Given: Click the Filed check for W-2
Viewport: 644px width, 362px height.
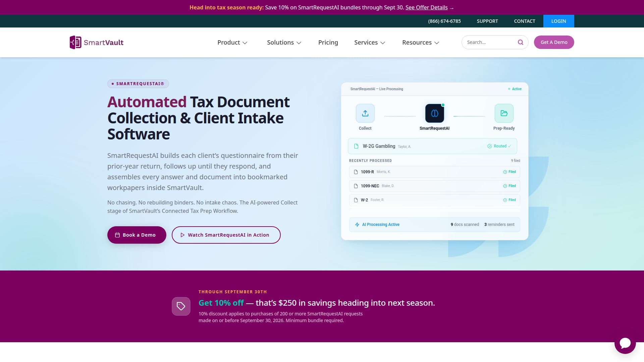Looking at the screenshot, I should pos(505,200).
